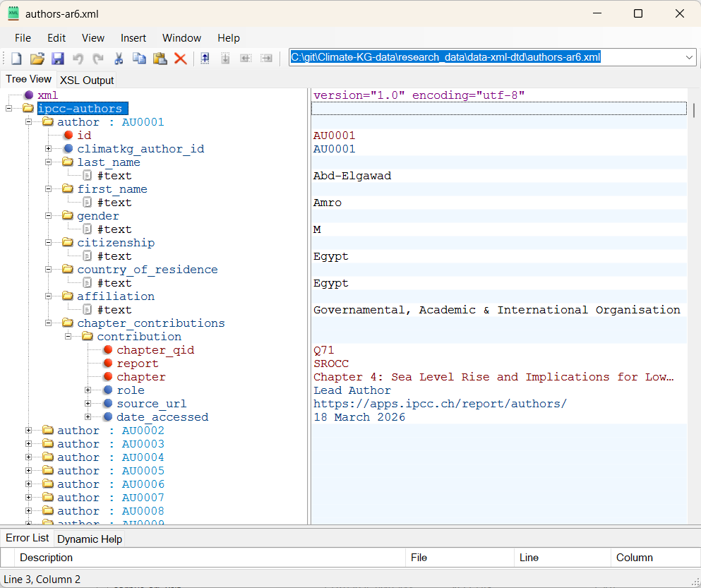701x588 pixels.
Task: Click the Line column header
Action: click(x=563, y=558)
